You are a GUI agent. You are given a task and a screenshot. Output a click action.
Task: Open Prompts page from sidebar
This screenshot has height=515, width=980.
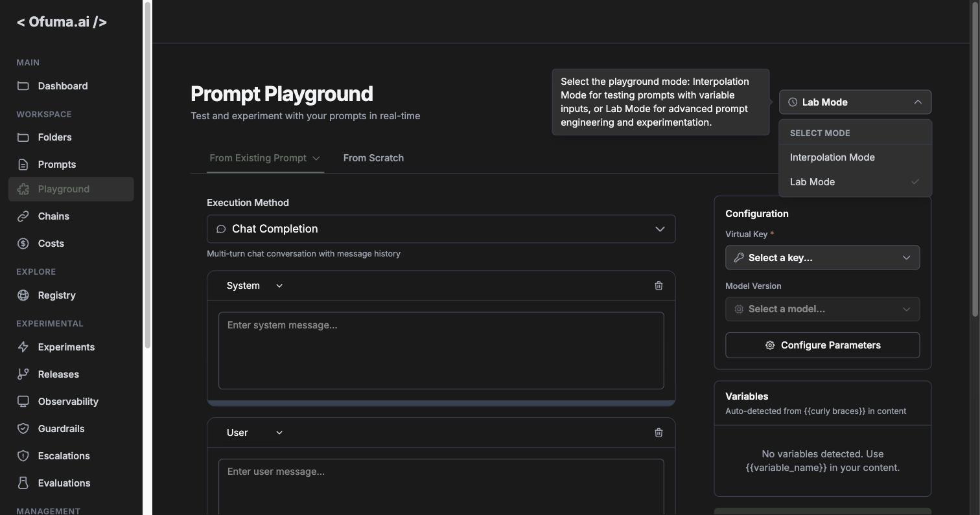[x=71, y=165]
